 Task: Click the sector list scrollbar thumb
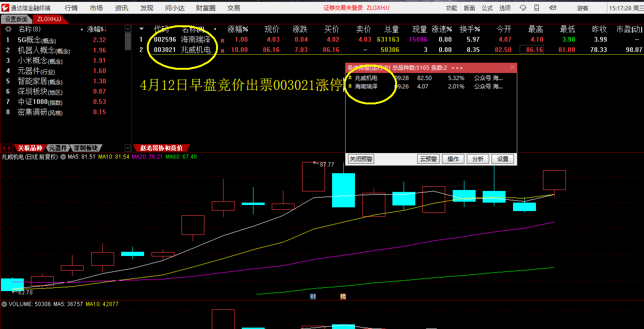(128, 41)
